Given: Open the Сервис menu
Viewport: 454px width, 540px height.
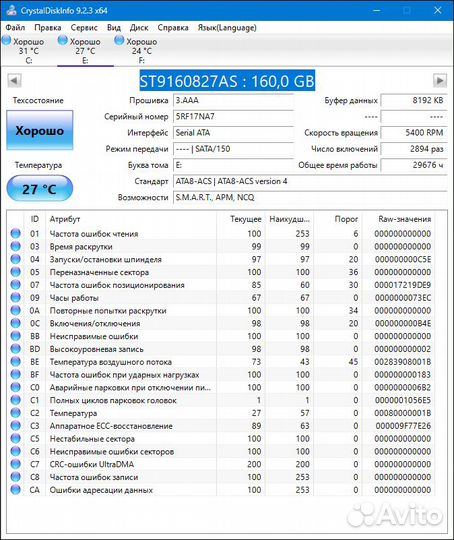Looking at the screenshot, I should (x=84, y=28).
